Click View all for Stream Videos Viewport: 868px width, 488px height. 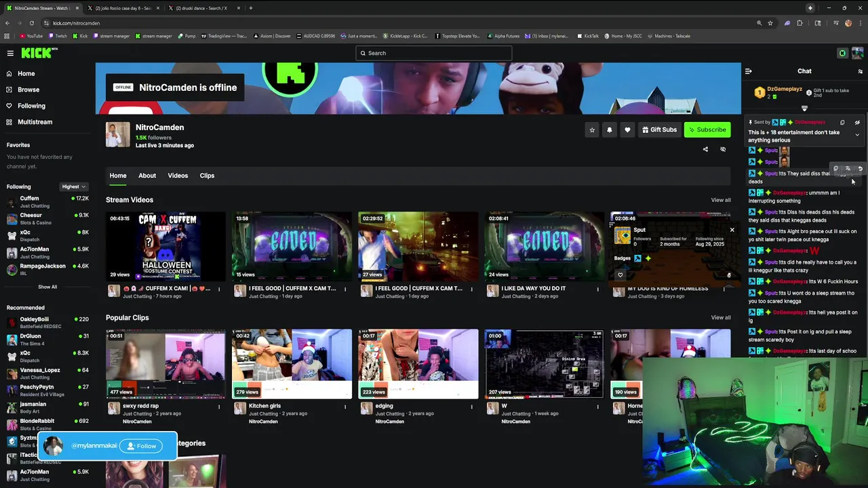[721, 200]
